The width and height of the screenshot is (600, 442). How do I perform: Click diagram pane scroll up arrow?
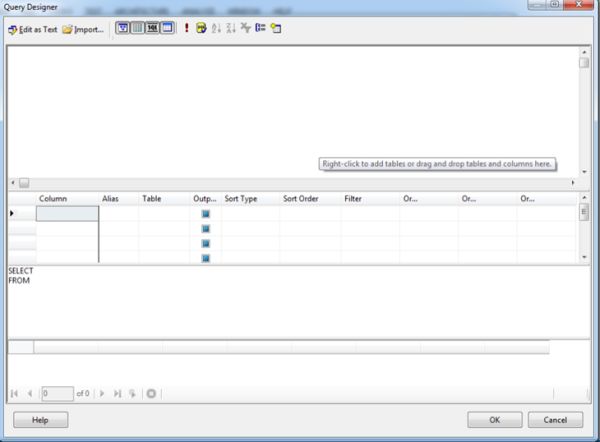pos(584,52)
